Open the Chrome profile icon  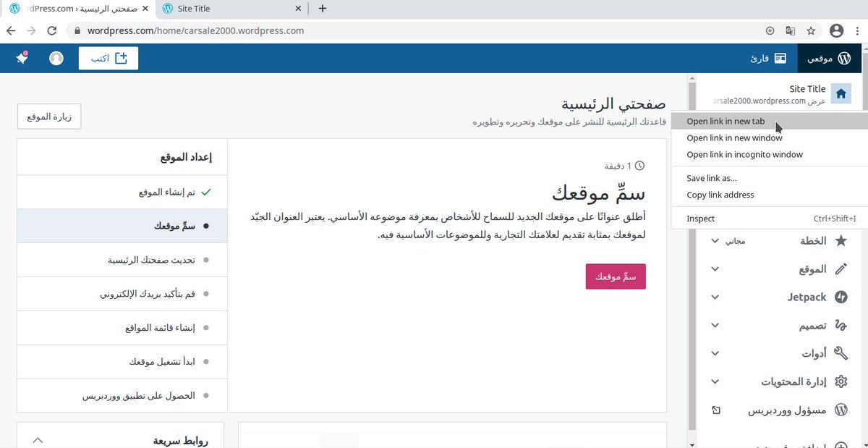click(836, 31)
